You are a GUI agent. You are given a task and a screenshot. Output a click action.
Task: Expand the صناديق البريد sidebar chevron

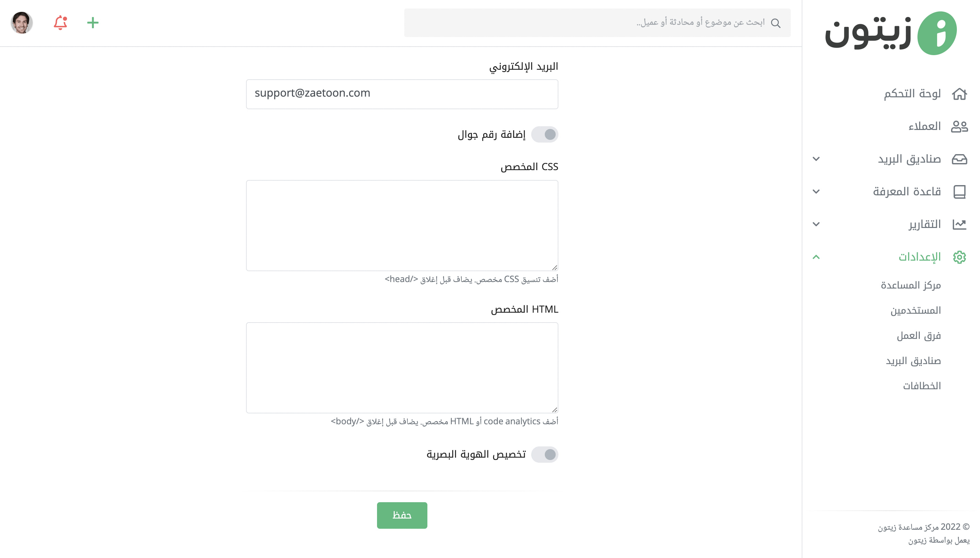coord(816,159)
